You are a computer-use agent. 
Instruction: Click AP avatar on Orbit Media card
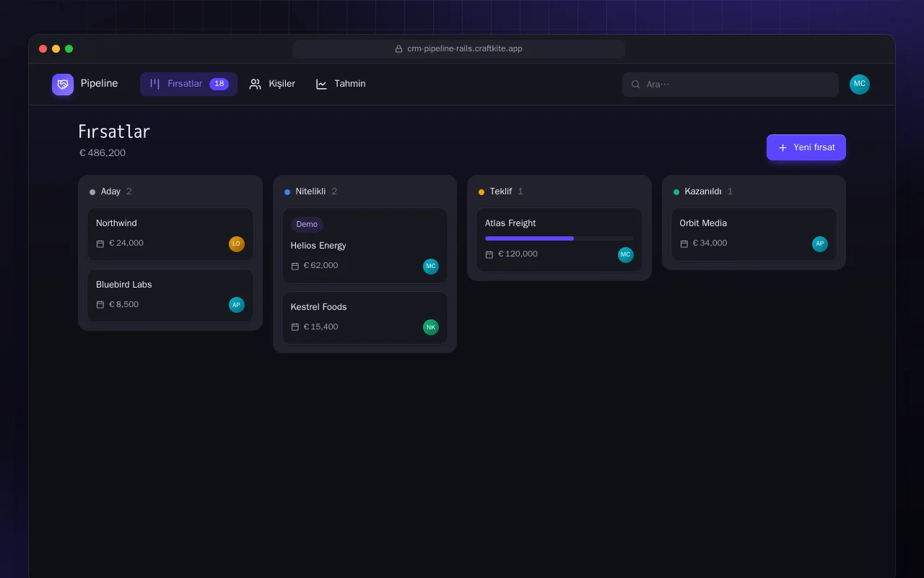[820, 243]
